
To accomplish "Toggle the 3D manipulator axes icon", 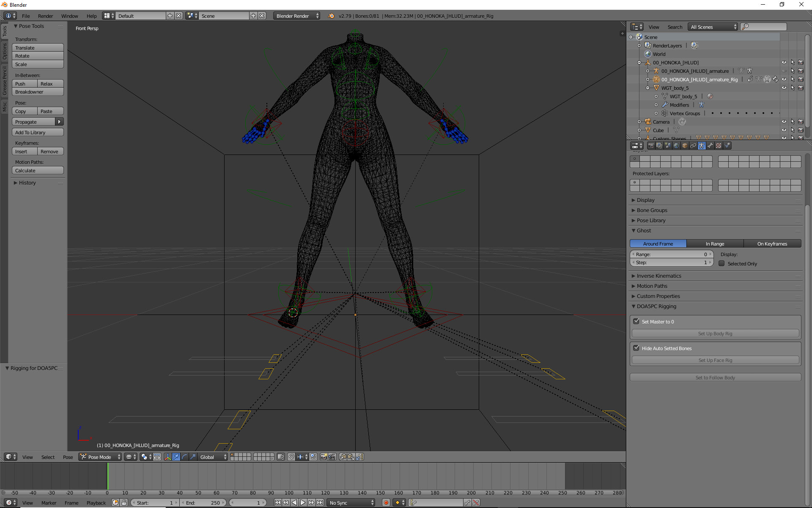I will pos(167,457).
